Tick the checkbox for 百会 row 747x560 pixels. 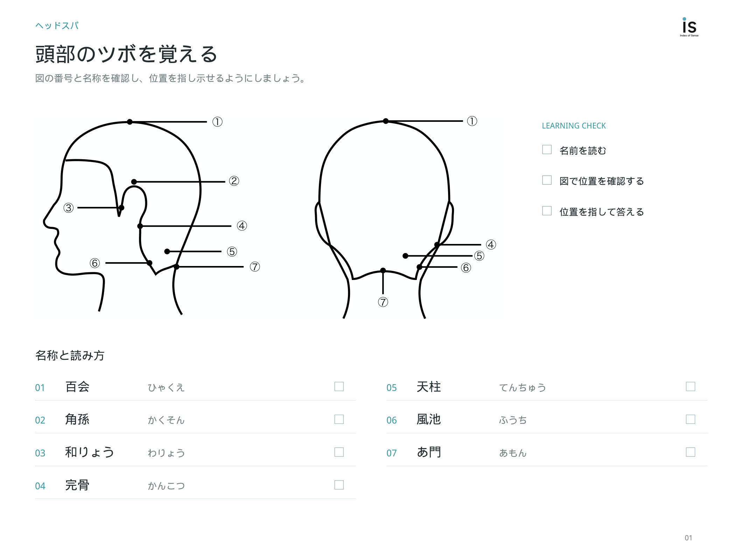(x=339, y=386)
